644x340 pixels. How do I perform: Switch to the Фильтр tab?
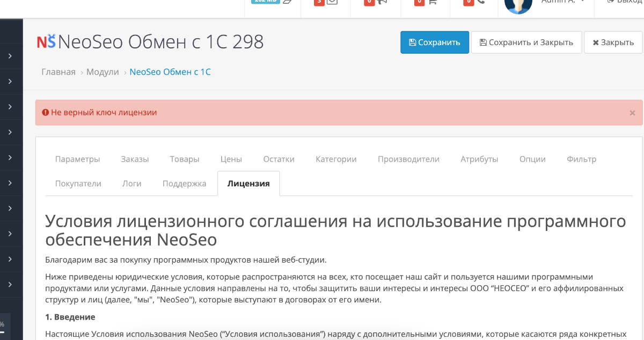pyautogui.click(x=582, y=159)
